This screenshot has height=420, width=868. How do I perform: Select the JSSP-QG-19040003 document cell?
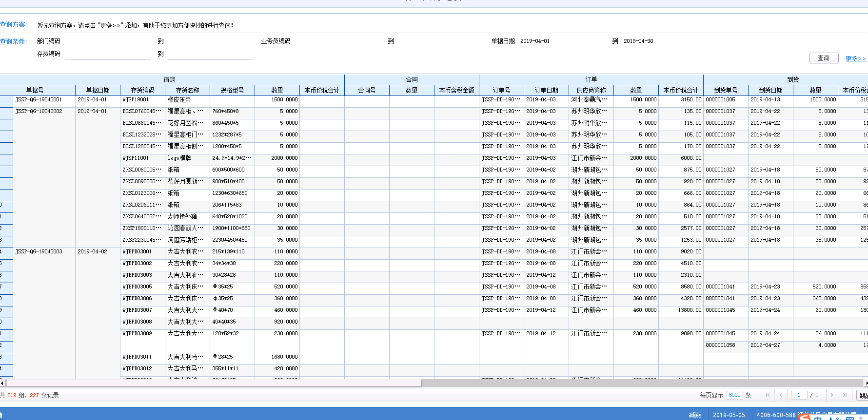pyautogui.click(x=39, y=252)
